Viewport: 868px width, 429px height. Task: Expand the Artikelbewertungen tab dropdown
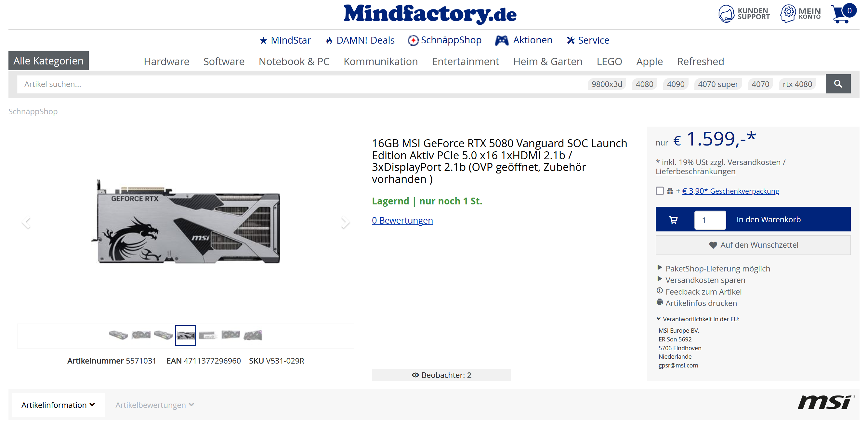(x=155, y=405)
